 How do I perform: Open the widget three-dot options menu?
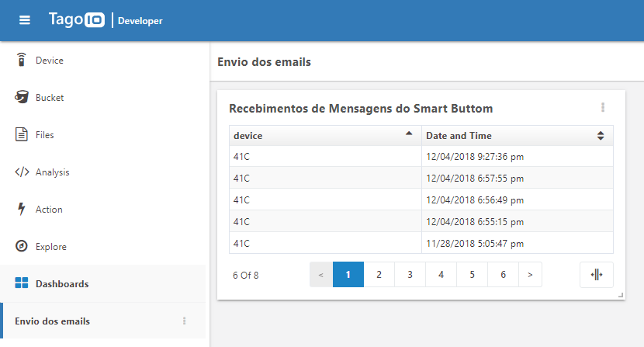(x=603, y=107)
